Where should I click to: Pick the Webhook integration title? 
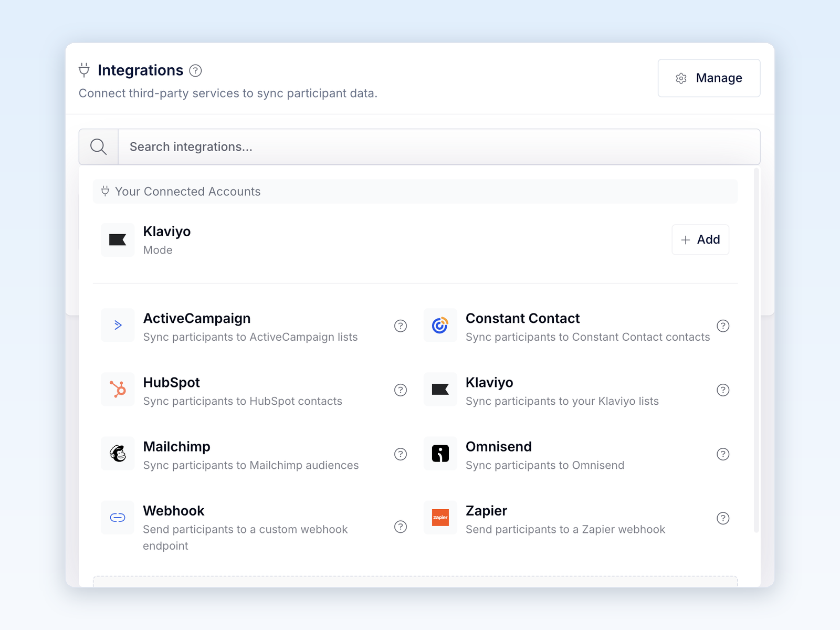[x=174, y=511]
